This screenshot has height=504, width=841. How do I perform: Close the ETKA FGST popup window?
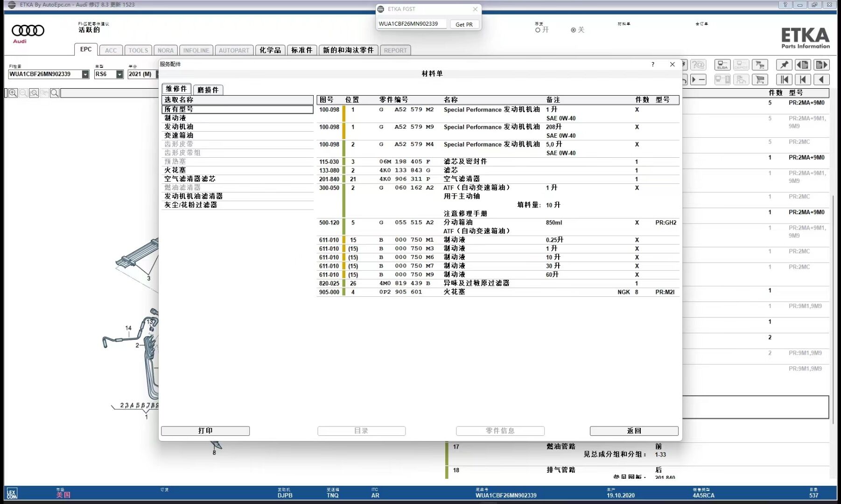[475, 9]
